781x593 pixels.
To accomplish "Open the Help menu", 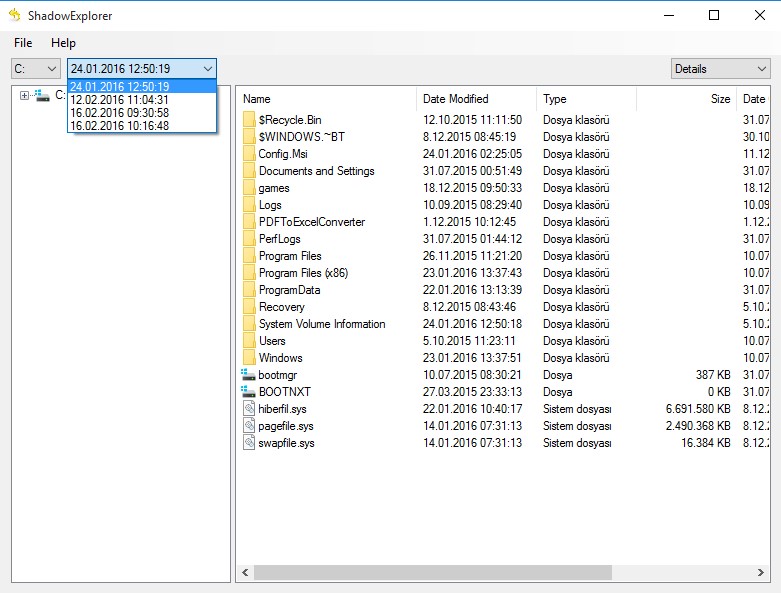I will point(63,43).
